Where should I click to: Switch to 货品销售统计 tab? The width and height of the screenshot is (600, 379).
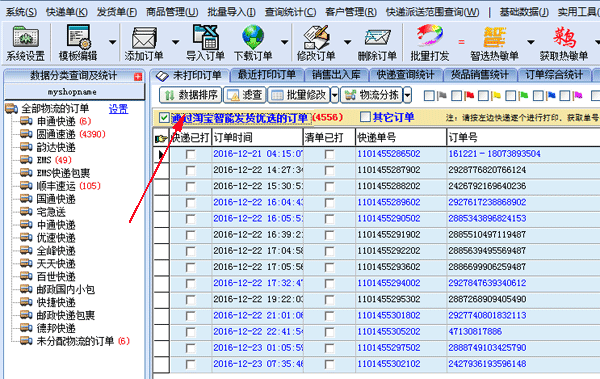479,75
